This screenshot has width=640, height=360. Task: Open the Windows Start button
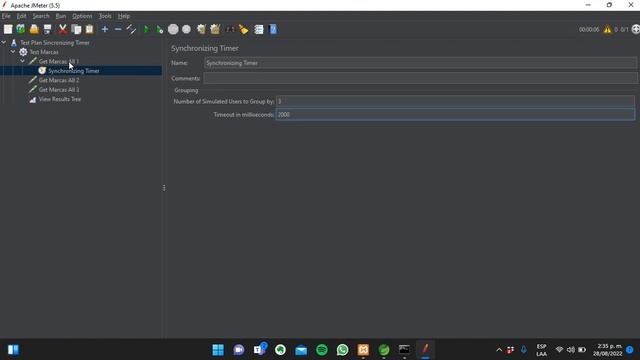tap(218, 350)
